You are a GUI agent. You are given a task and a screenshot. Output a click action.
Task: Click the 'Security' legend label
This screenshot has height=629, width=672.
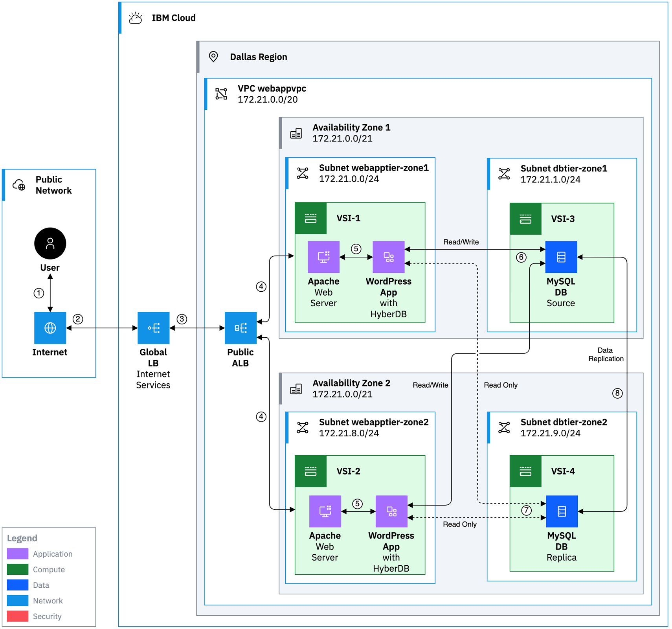coord(47,616)
